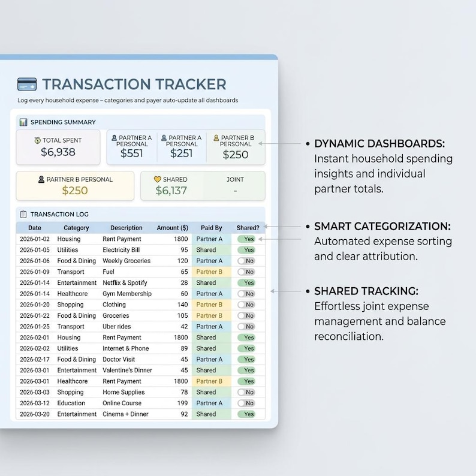The height and width of the screenshot is (476, 476).
Task: Click the Smart Categorization heading
Action: point(382,226)
